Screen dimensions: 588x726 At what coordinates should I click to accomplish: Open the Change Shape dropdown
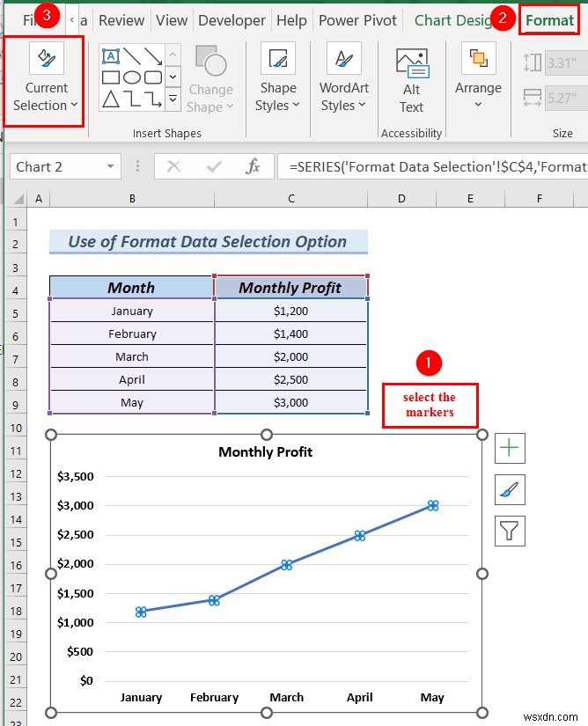click(210, 78)
